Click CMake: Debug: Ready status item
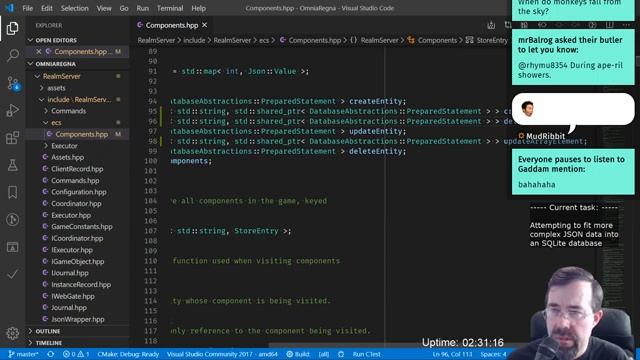The width and height of the screenshot is (640, 360). 128,354
